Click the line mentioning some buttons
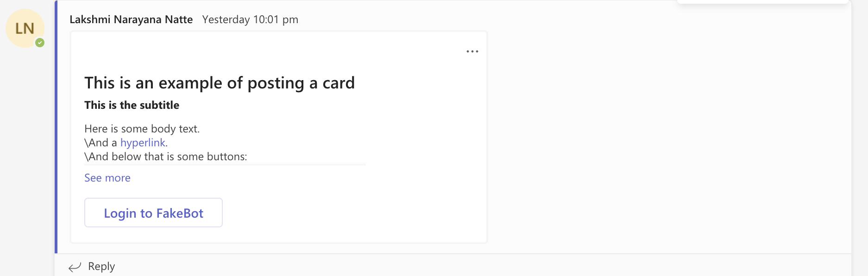Viewport: 868px width, 276px height. point(165,157)
